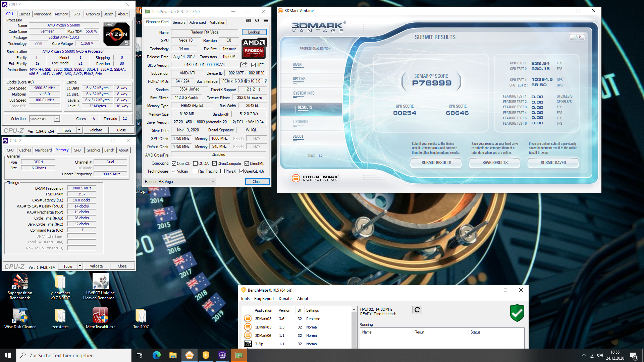644x362 pixels.
Task: Click the Windows taskbar search box
Action: coord(74,355)
